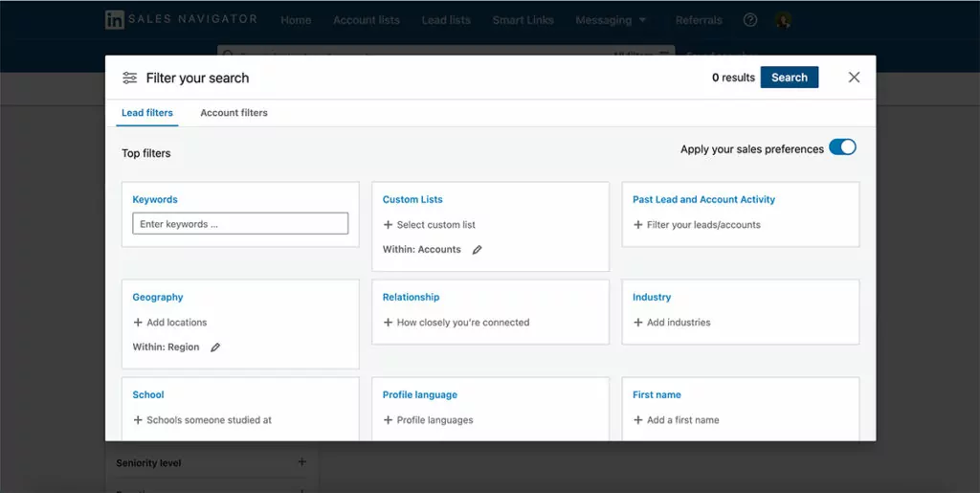
Task: Edit the Within: Accounts pencil icon
Action: click(478, 250)
